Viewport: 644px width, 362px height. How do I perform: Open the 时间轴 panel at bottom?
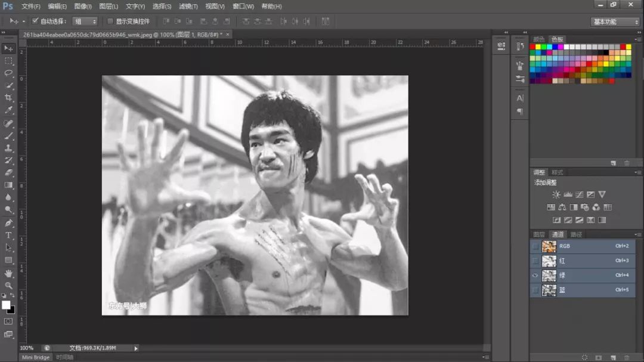tap(64, 357)
